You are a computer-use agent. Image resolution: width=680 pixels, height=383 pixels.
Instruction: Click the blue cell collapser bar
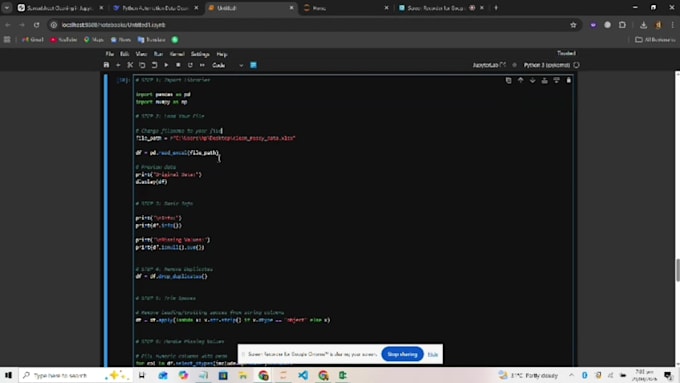105,220
